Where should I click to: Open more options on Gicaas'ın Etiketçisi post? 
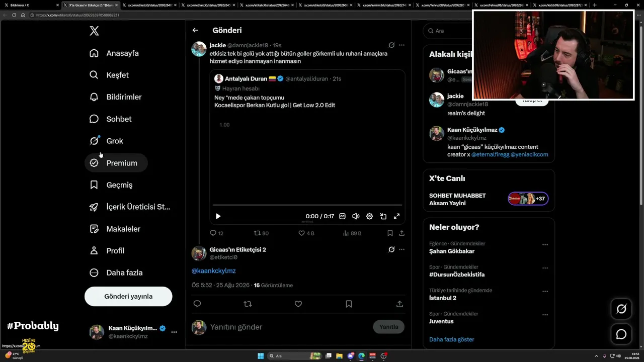(401, 249)
